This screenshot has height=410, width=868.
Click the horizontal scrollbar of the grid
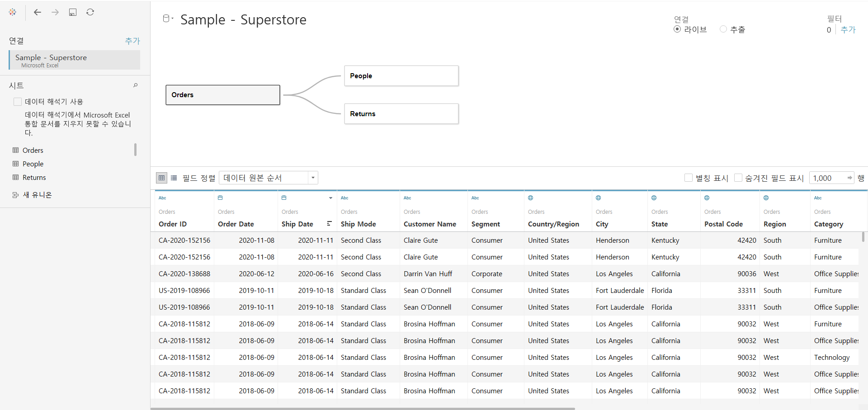tap(363, 409)
